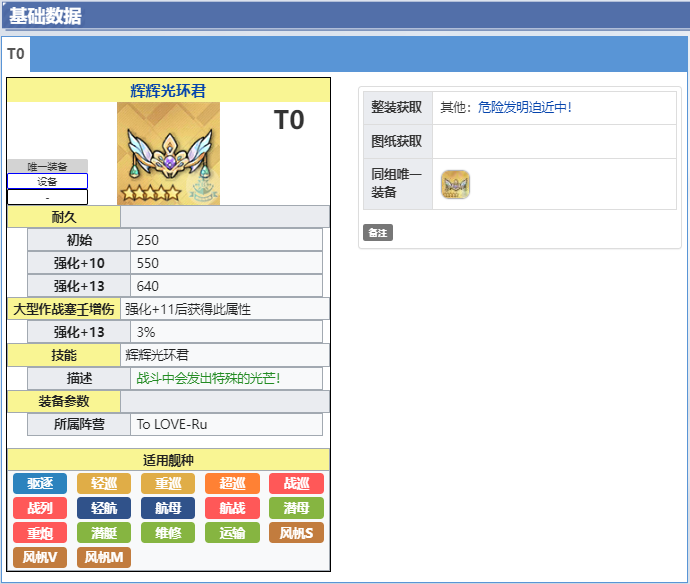
Task: Select the 潜母 ship type tag
Action: click(296, 508)
